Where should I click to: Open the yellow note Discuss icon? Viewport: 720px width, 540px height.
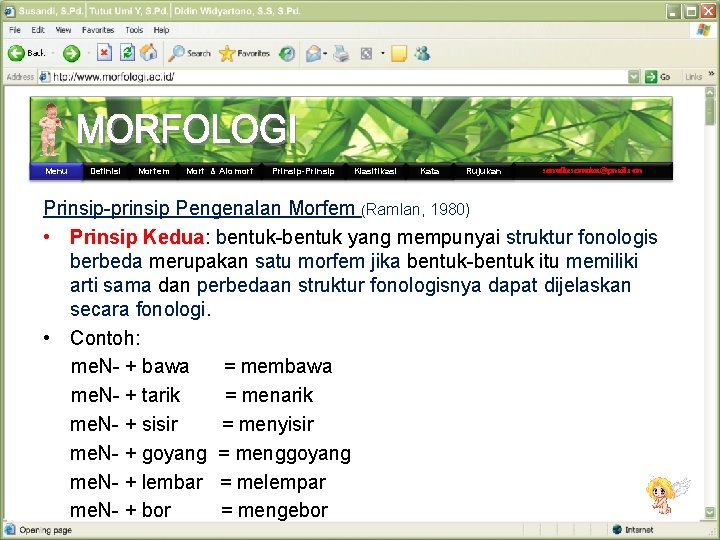(x=399, y=54)
